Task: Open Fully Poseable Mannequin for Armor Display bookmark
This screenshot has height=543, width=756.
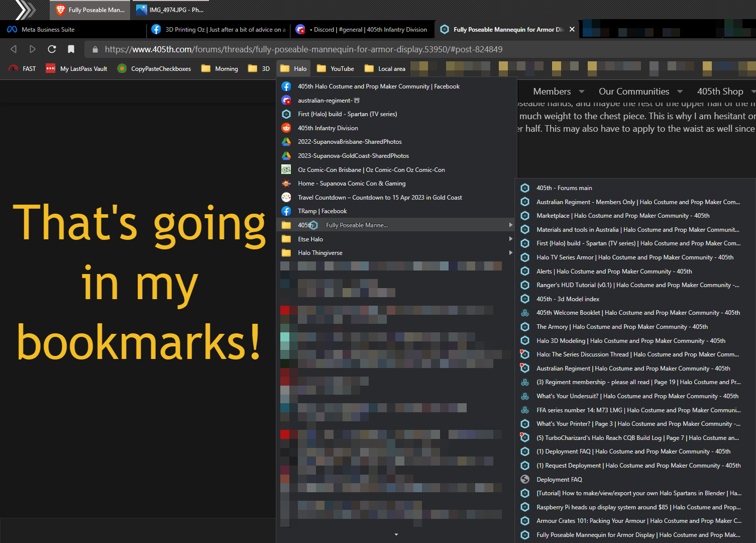Action: (635, 535)
